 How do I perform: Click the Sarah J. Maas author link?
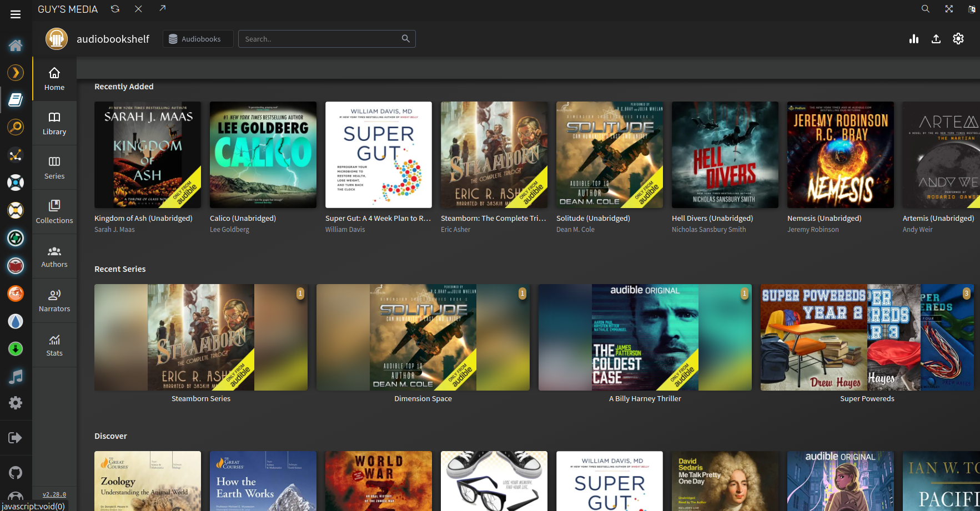tap(114, 230)
